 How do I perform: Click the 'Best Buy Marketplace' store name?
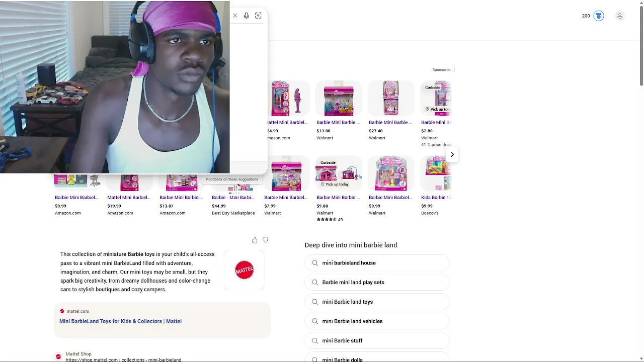tap(233, 213)
